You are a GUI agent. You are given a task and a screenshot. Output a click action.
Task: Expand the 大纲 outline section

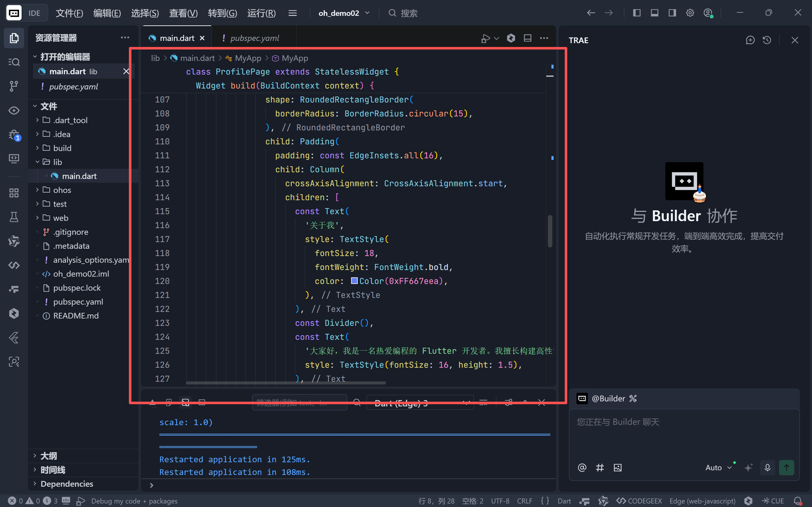coord(49,456)
